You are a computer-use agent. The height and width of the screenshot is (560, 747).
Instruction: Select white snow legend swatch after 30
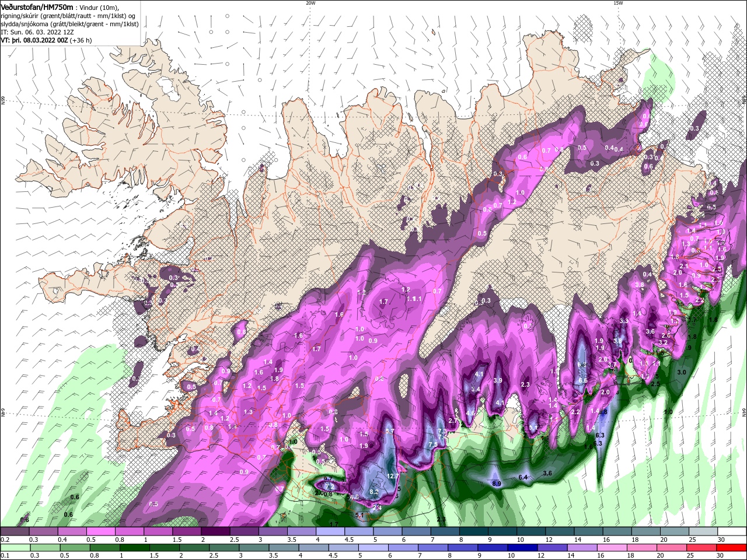[732, 531]
